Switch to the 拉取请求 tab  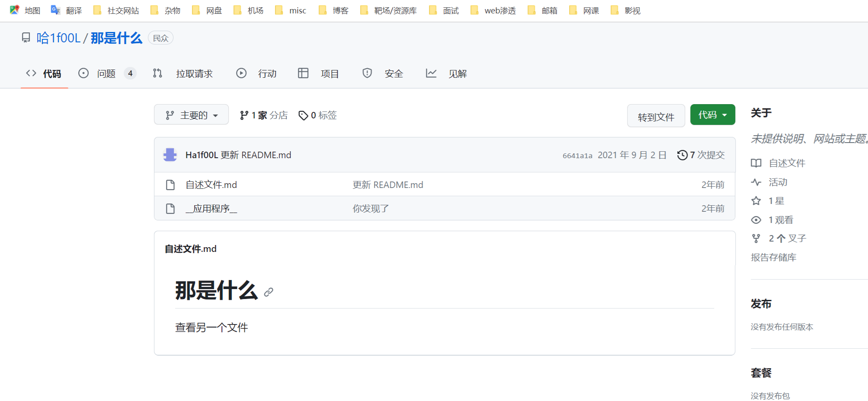[183, 73]
